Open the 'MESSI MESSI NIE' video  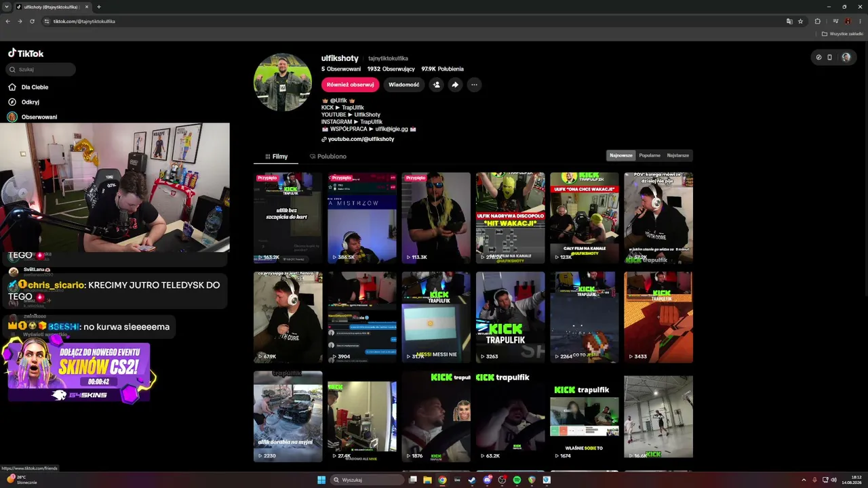click(436, 317)
